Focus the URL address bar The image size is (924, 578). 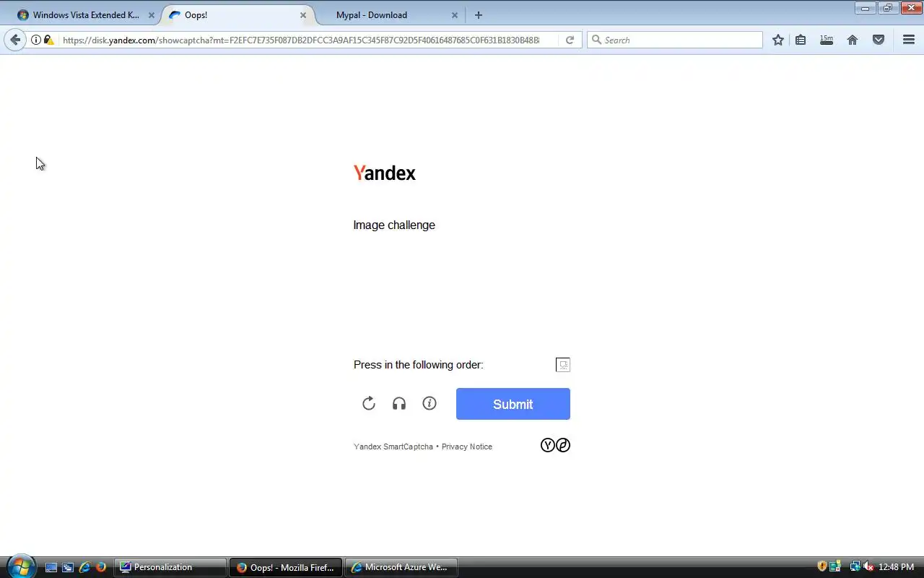(x=300, y=40)
